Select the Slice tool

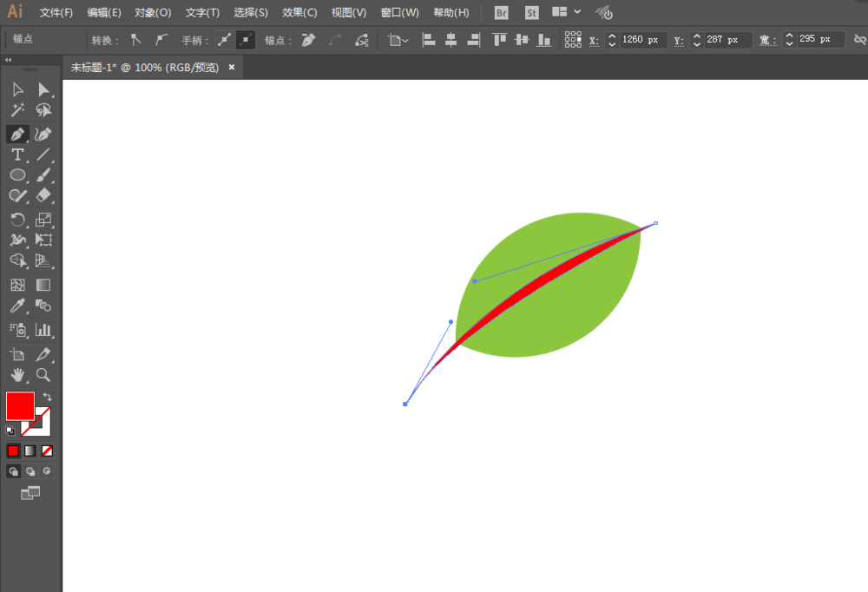(43, 354)
